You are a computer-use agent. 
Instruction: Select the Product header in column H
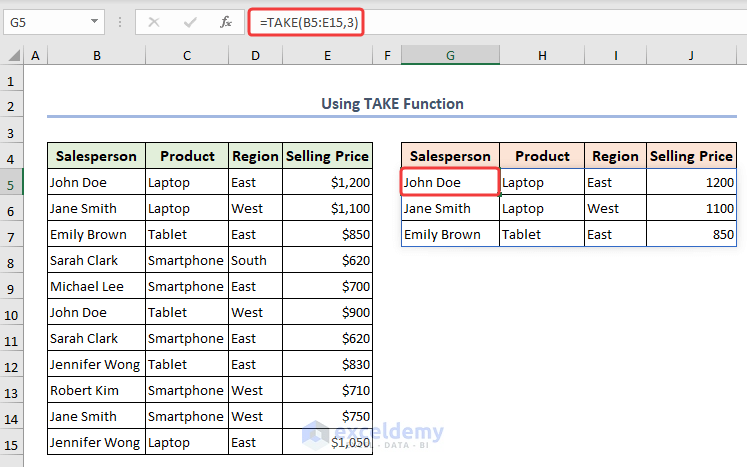pos(542,156)
